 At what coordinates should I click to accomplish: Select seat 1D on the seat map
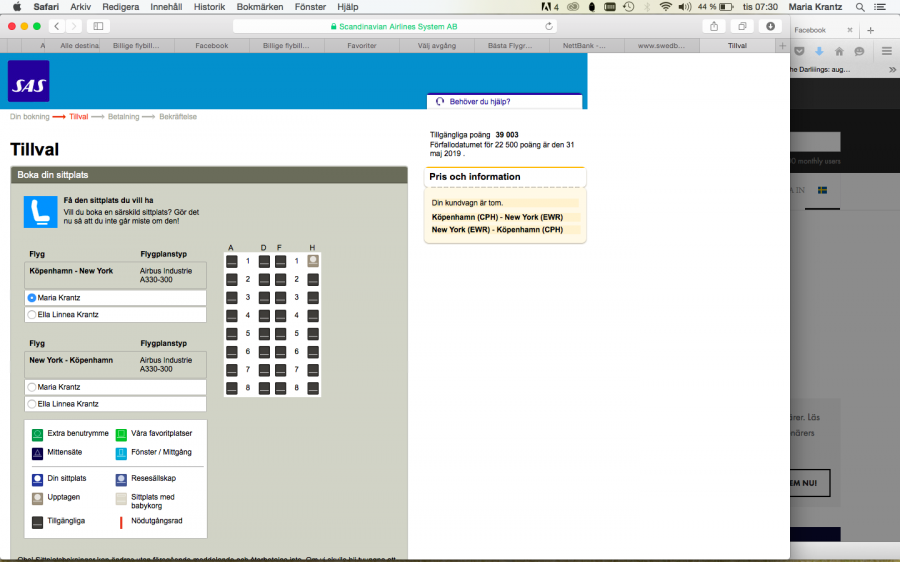pyautogui.click(x=264, y=262)
